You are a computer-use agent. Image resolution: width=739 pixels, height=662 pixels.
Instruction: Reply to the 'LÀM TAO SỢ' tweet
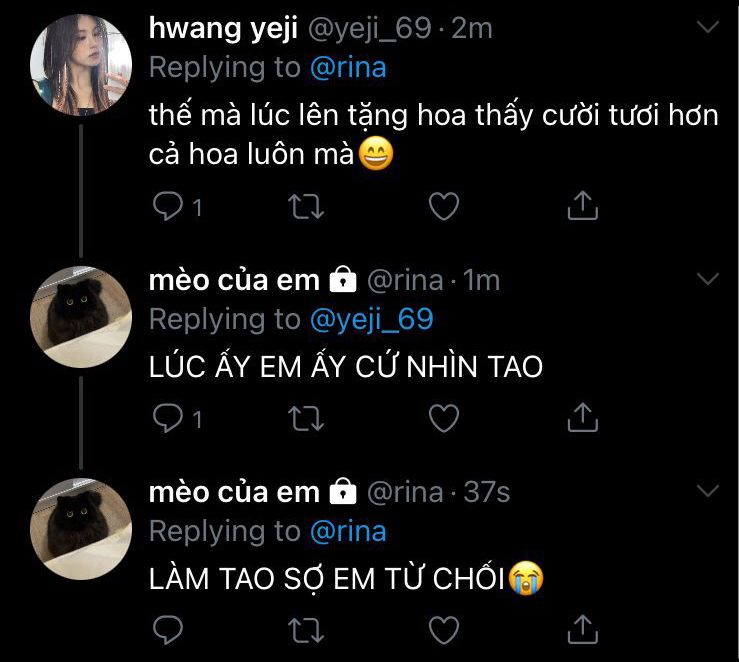point(168,629)
